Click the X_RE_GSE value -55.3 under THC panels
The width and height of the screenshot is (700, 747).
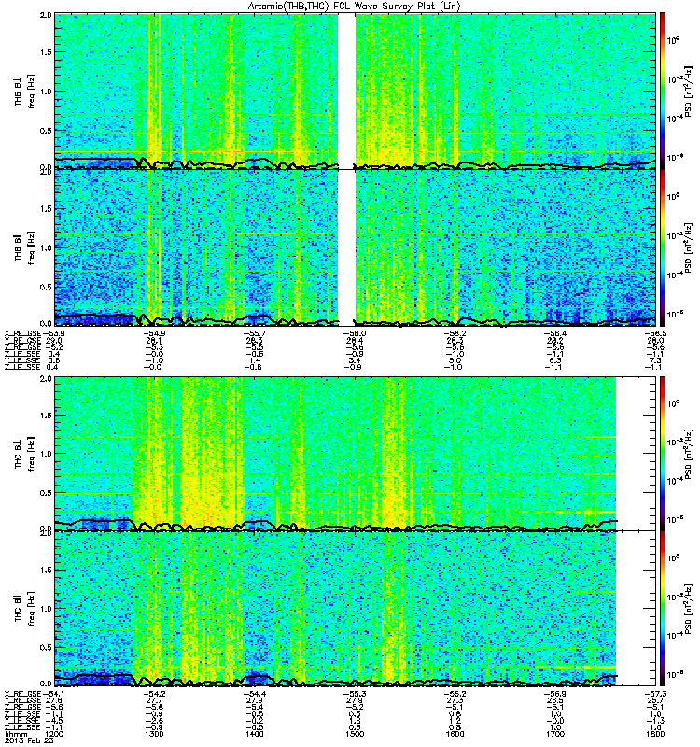(355, 694)
